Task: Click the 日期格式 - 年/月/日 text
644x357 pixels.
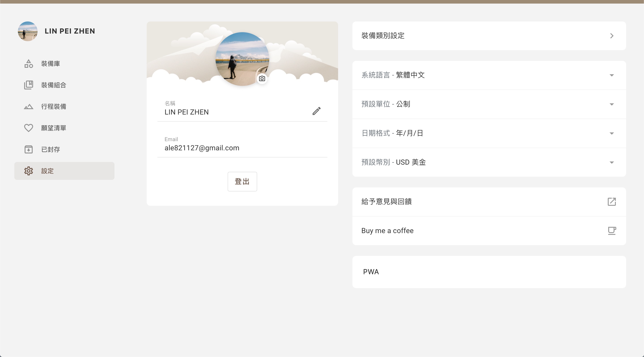Action: [392, 133]
